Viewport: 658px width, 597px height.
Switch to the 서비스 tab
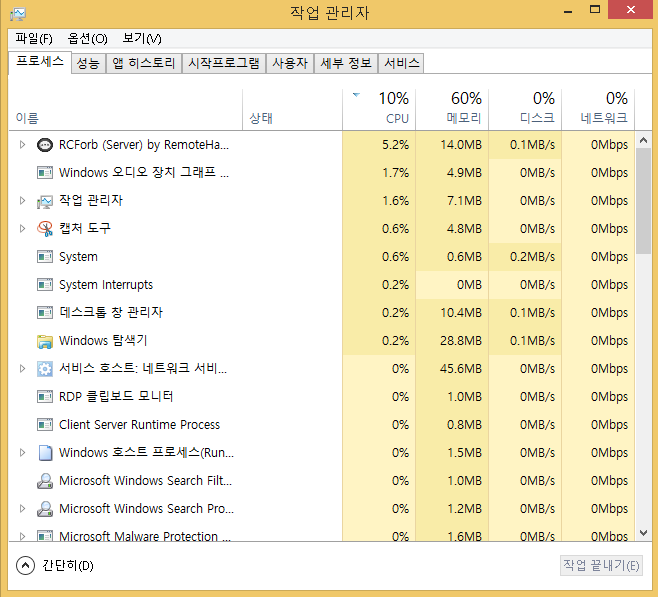(402, 63)
